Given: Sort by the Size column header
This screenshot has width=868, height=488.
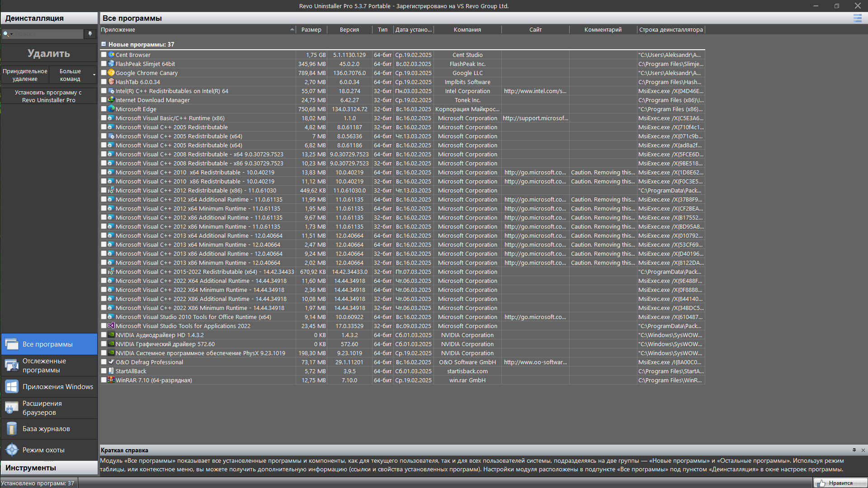Looking at the screenshot, I should tap(311, 30).
